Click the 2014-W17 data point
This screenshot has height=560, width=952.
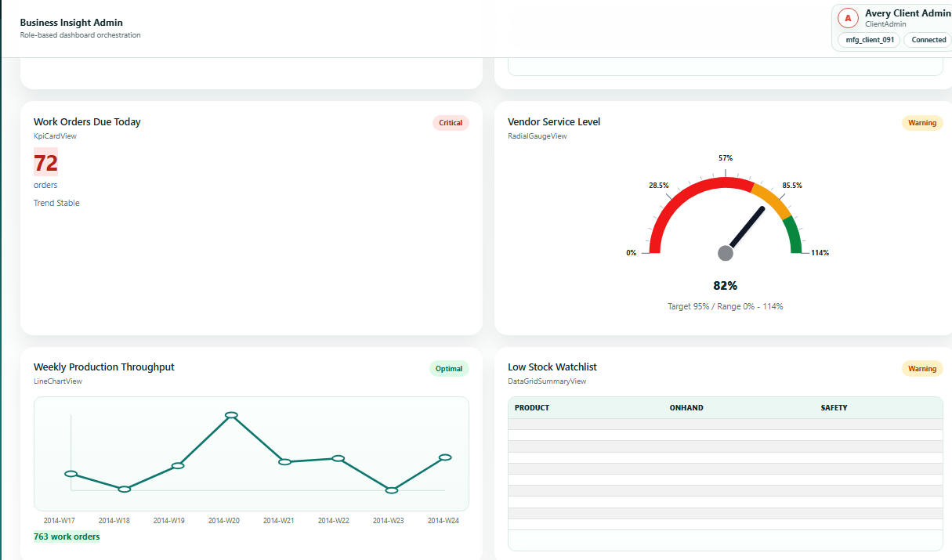point(71,474)
